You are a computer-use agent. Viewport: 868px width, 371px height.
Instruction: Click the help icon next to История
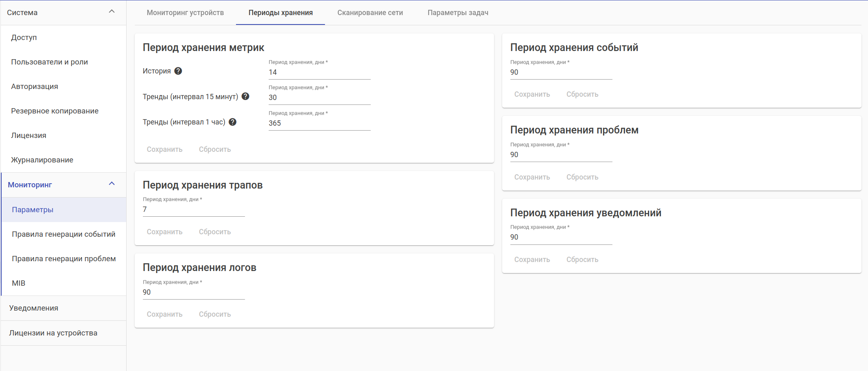point(178,71)
